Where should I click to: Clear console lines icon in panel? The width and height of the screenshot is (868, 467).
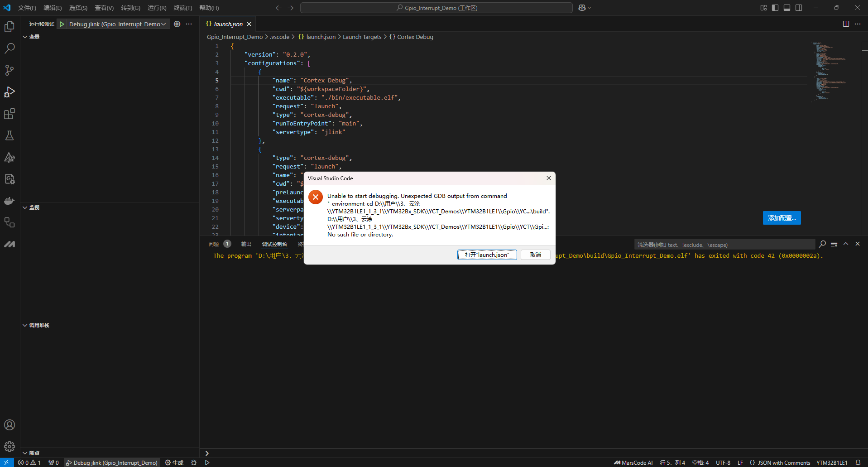(834, 244)
